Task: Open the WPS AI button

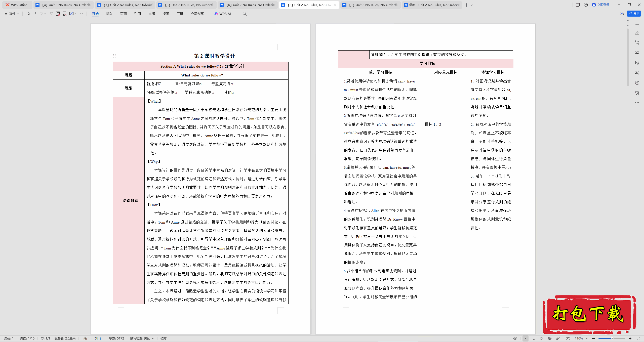Action: [x=222, y=14]
